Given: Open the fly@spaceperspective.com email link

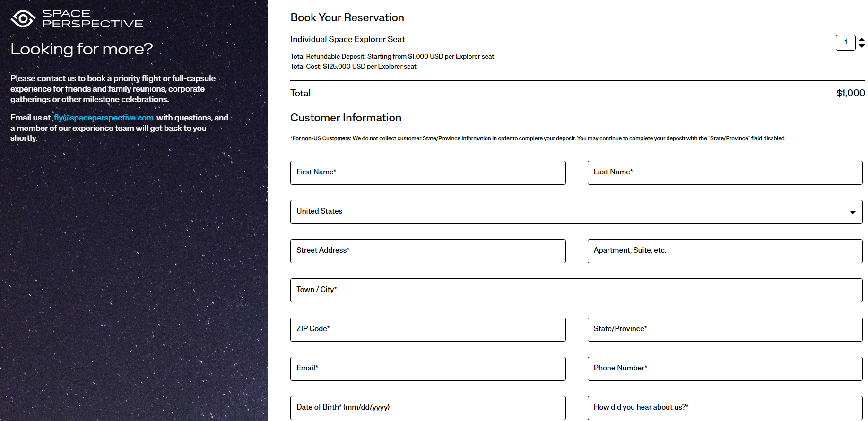Looking at the screenshot, I should pos(104,118).
